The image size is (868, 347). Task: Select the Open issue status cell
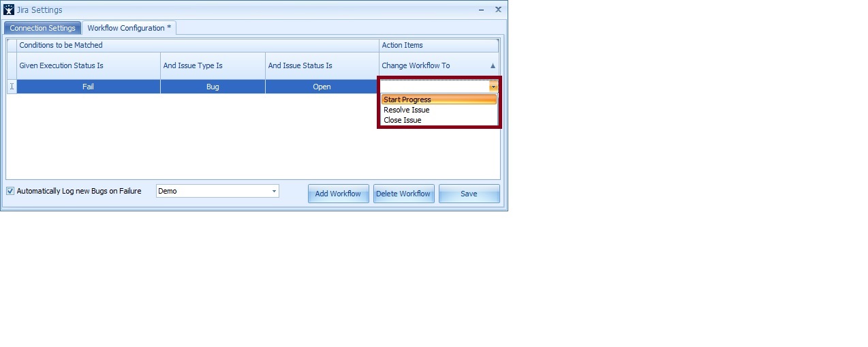[x=322, y=87]
